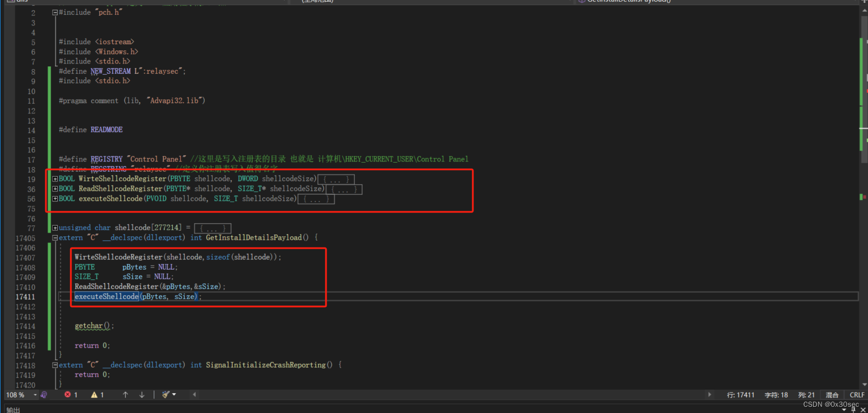The width and height of the screenshot is (868, 413).
Task: Click collapsed {...} box after executeShellcode signature
Action: click(x=316, y=199)
